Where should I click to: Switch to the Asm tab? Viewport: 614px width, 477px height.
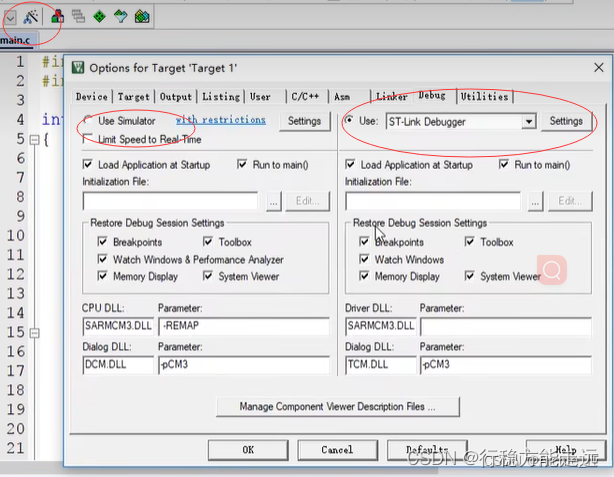pos(342,97)
